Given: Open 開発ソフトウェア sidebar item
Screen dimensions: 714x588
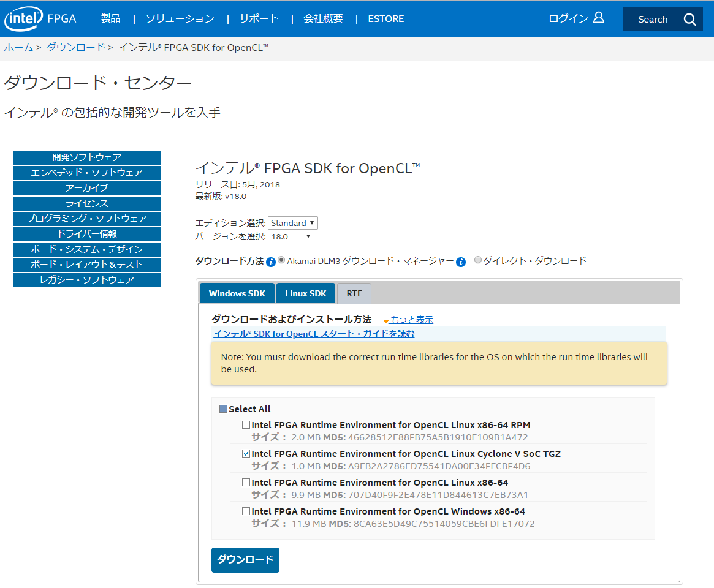Looking at the screenshot, I should pyautogui.click(x=87, y=157).
